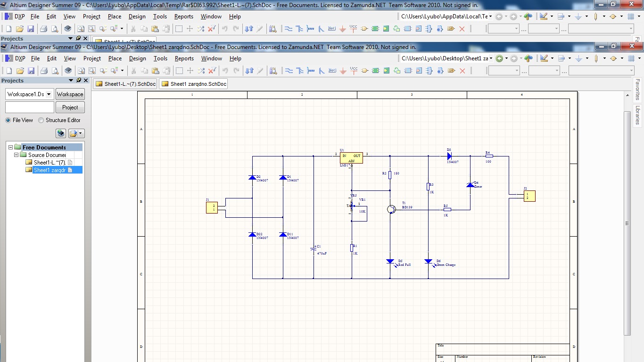644x362 pixels.
Task: Select Place Net Label tool in active window toolbar
Action: [x=332, y=71]
